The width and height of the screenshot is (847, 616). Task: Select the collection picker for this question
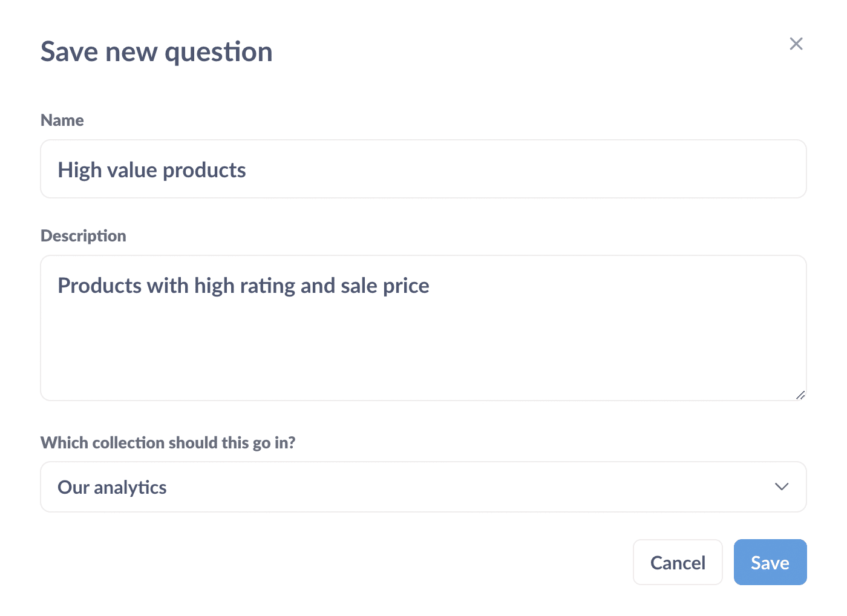(423, 487)
